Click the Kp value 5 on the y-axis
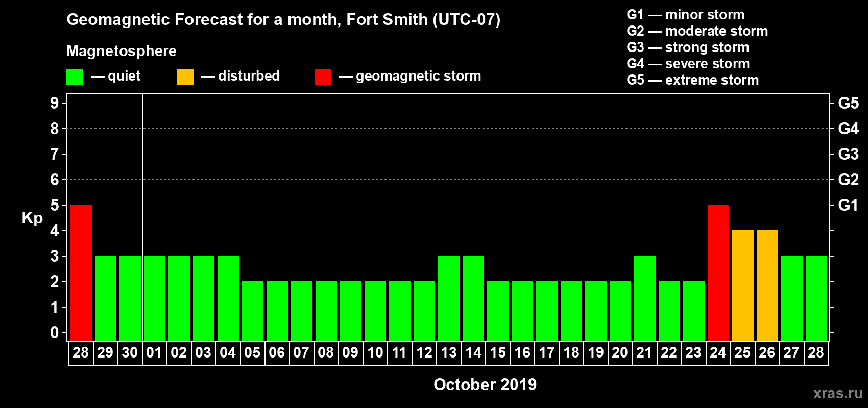The width and height of the screenshot is (868, 408). coord(55,205)
